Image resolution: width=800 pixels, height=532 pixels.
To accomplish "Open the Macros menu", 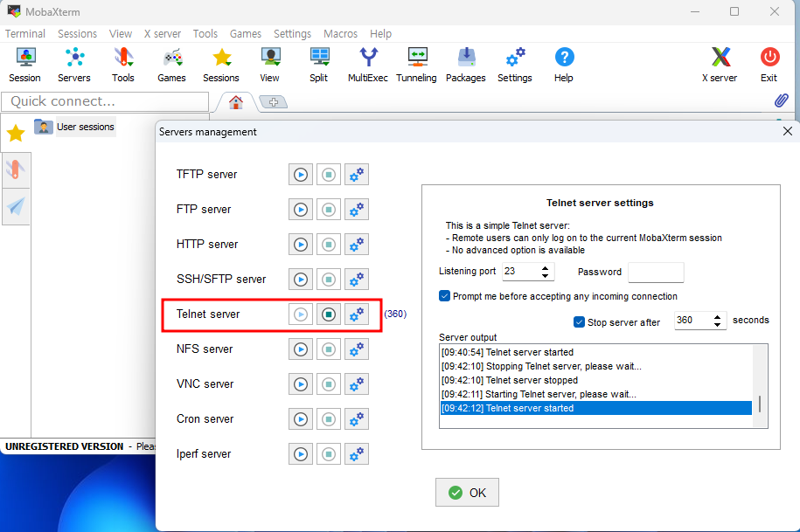I will pyautogui.click(x=340, y=33).
